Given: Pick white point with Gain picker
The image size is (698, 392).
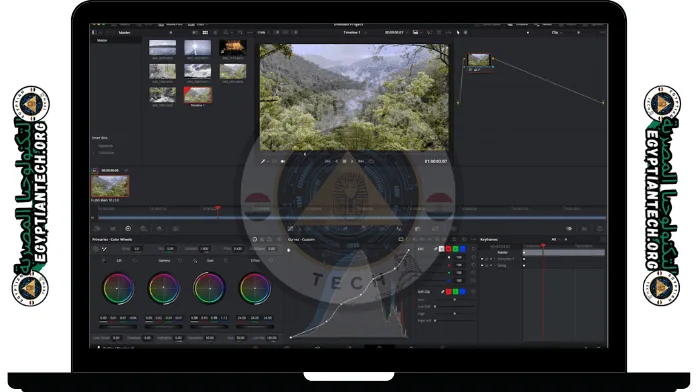Looking at the screenshot, I should [x=195, y=260].
